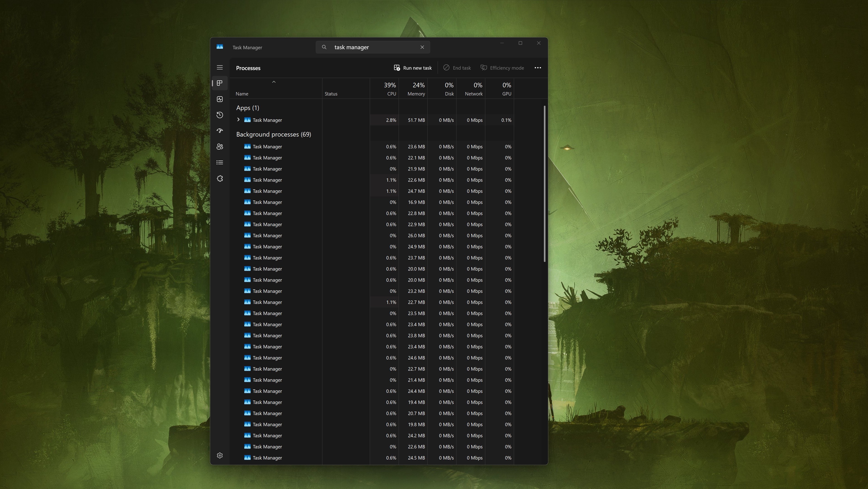Click the Run new task button
The height and width of the screenshot is (489, 868).
point(413,68)
